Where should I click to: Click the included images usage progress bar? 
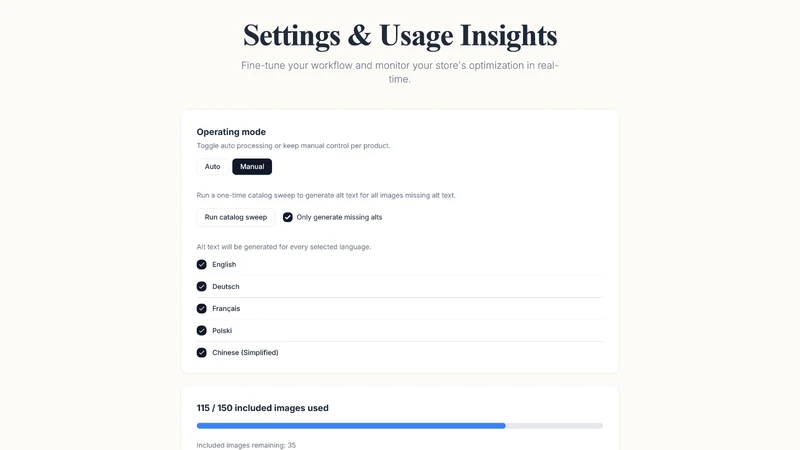(400, 426)
